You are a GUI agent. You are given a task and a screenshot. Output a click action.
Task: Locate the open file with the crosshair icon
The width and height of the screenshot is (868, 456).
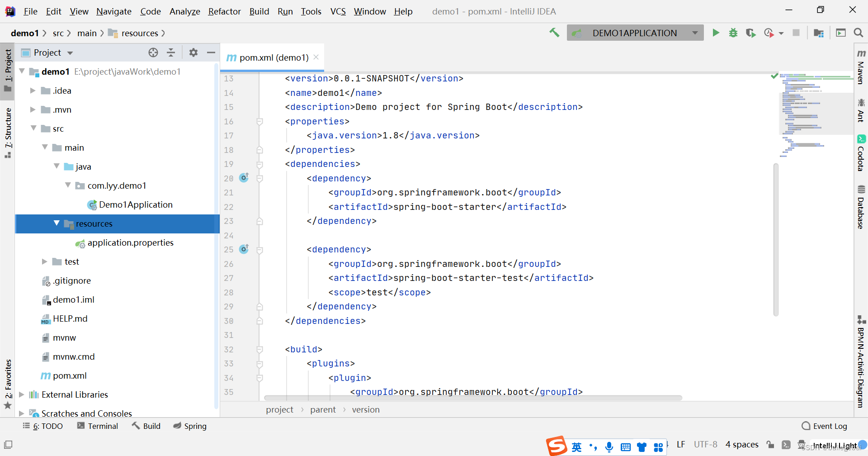pos(153,52)
